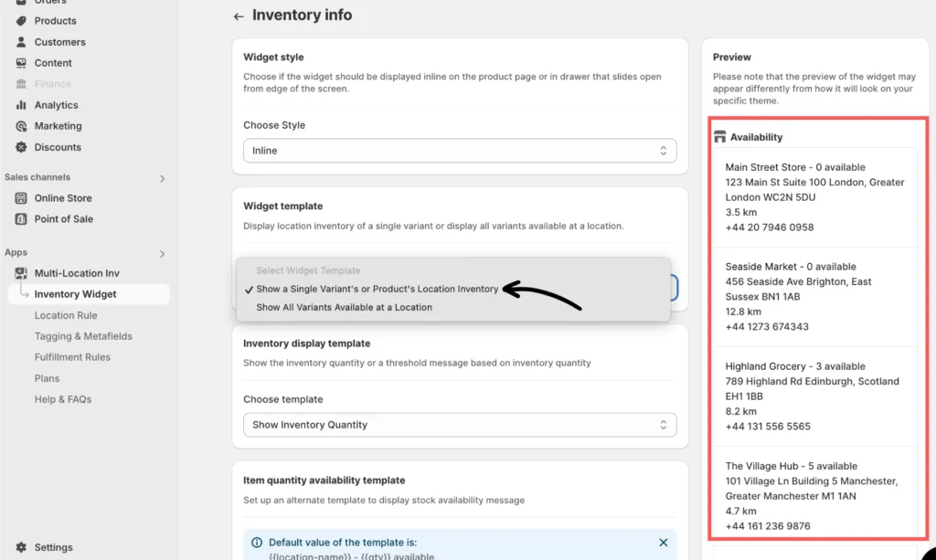
Task: Click the Customers person icon
Action: (21, 42)
